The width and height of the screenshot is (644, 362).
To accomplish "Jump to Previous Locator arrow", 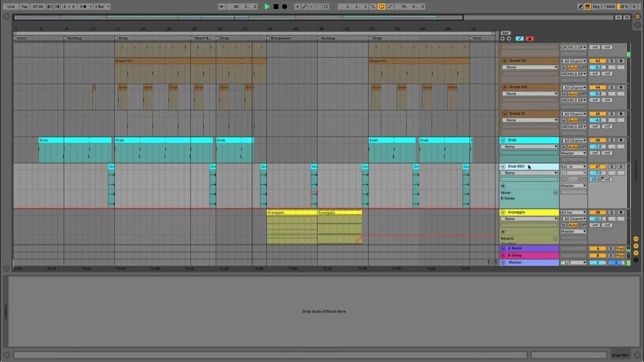I will pos(502,39).
